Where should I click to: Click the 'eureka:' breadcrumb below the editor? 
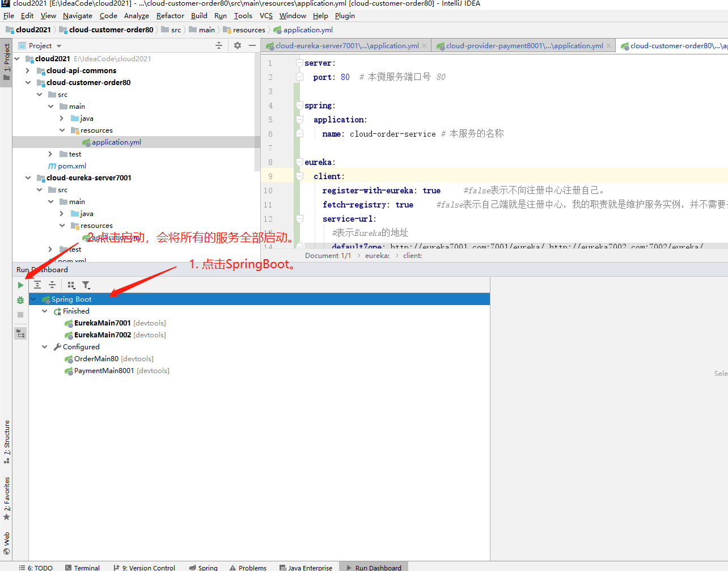pyautogui.click(x=377, y=256)
